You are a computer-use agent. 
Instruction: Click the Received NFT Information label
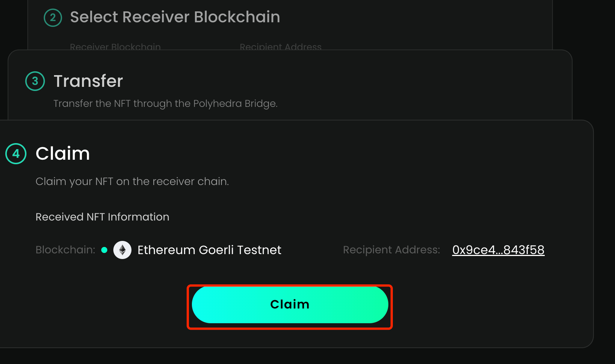(102, 217)
